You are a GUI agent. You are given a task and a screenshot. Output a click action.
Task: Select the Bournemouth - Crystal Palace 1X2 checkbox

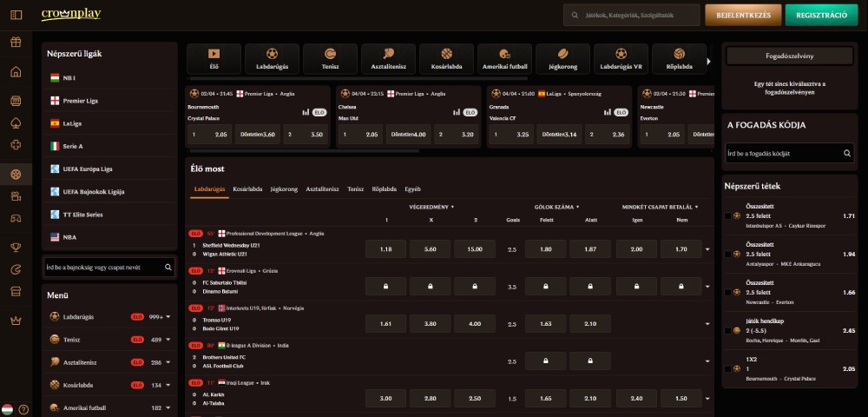click(x=727, y=368)
